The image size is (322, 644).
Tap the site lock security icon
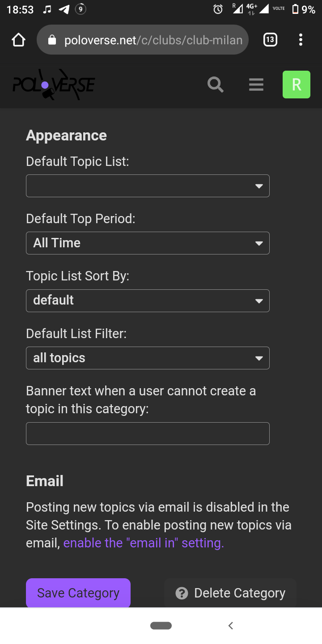(52, 40)
